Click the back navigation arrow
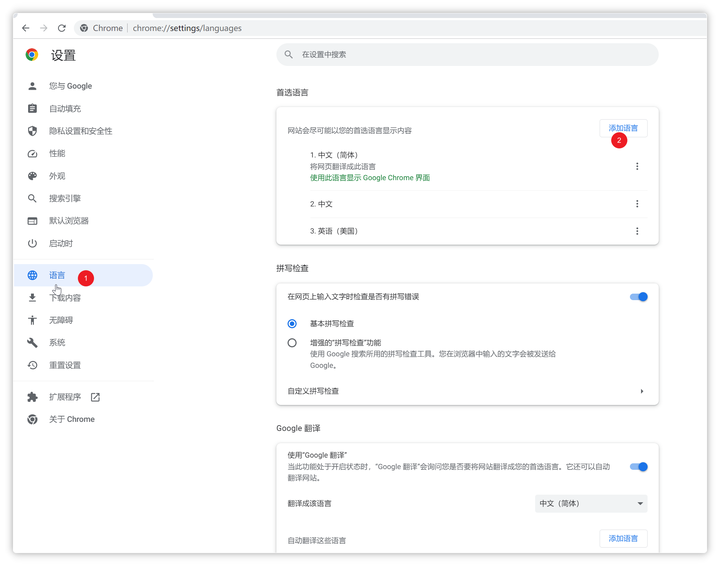Viewport: 720px width, 566px height. 26,28
